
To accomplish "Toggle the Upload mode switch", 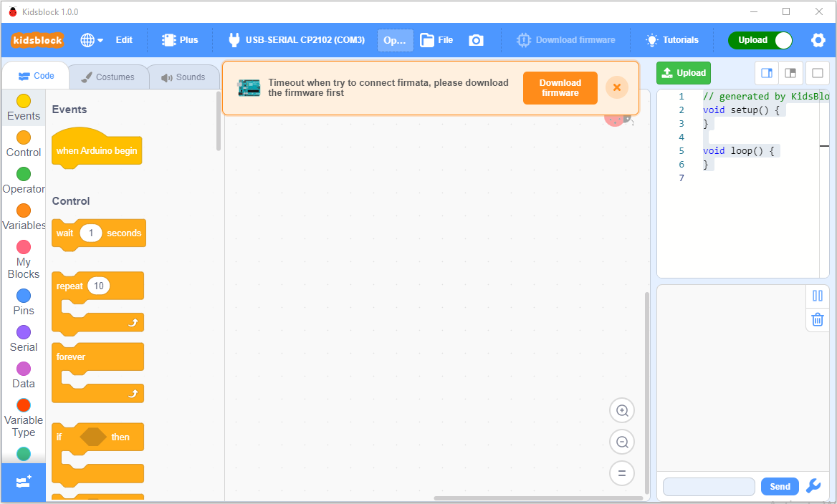I will coord(760,40).
